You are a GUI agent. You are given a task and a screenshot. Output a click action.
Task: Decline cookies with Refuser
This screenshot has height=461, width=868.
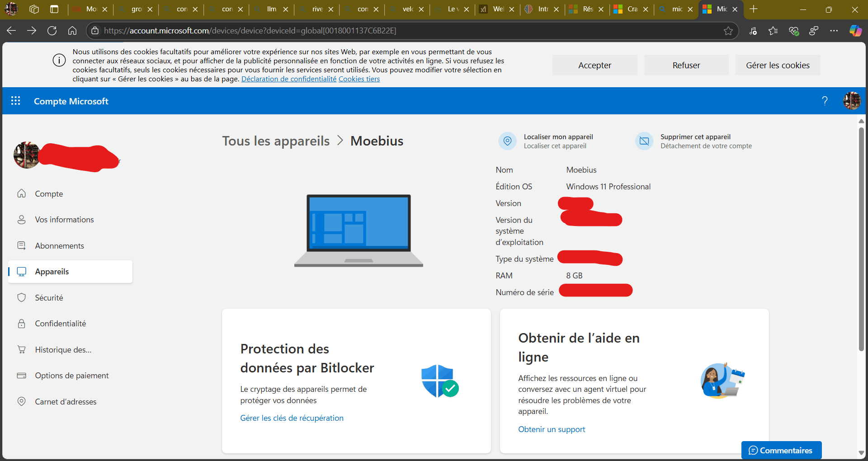686,65
